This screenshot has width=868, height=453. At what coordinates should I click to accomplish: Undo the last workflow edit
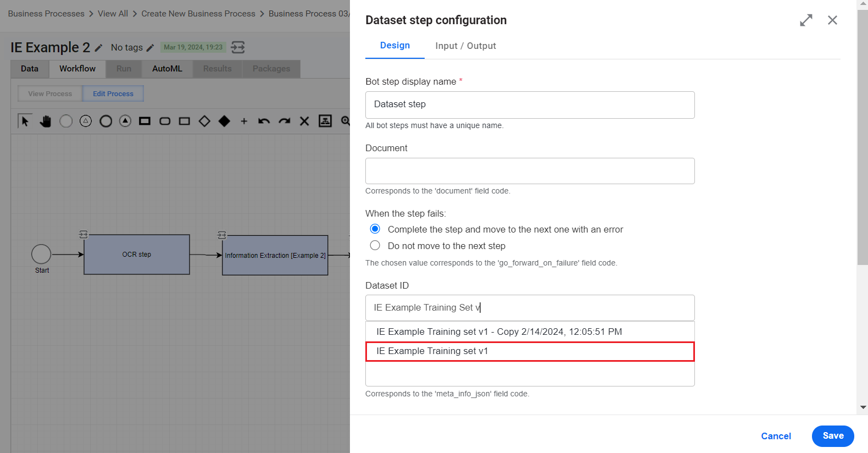[264, 121]
